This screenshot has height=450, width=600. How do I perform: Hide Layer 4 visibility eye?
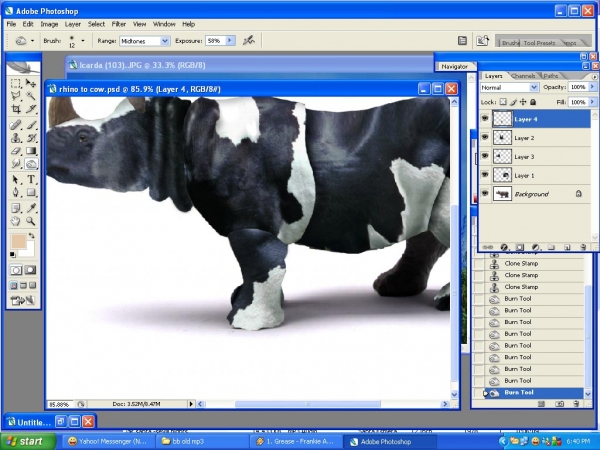tap(485, 119)
